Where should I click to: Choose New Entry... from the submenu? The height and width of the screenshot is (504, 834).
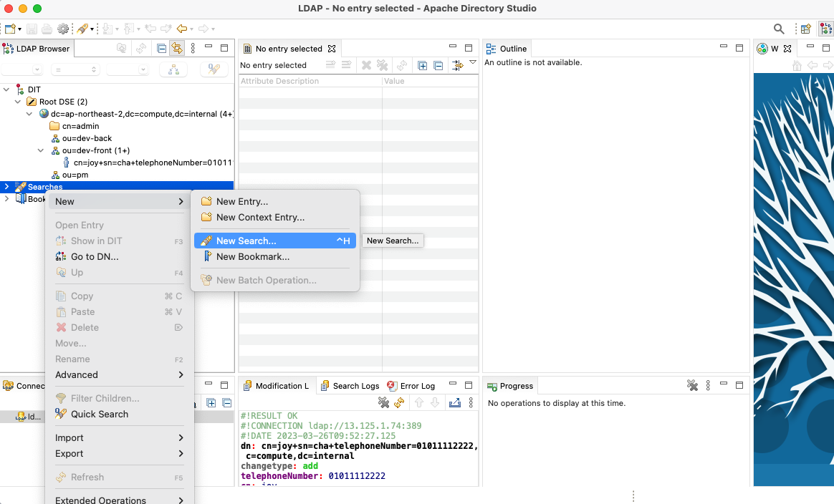(x=275, y=201)
